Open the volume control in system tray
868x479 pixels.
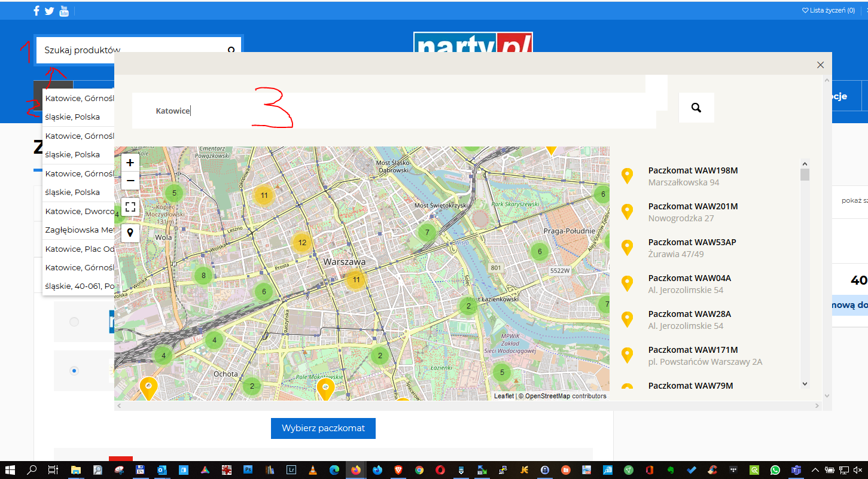(857, 470)
